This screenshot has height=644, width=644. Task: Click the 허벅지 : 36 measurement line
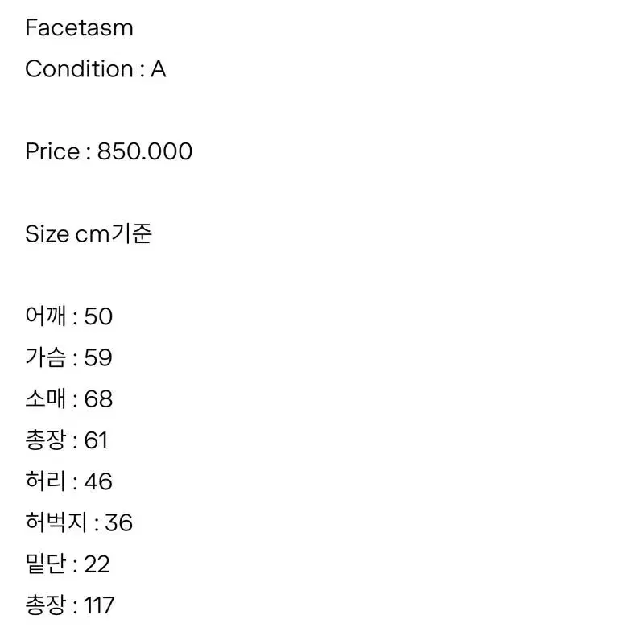79,522
